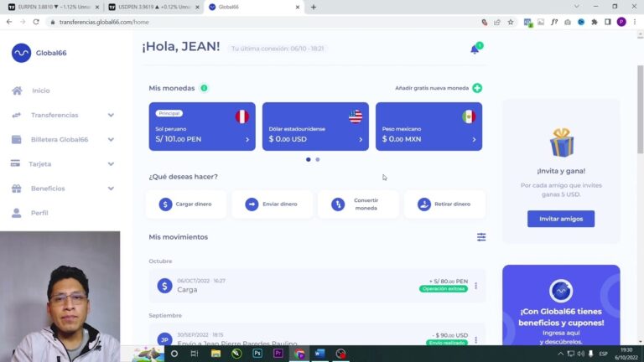Switch to the EURPEN browser tab
This screenshot has height=362, width=644.
(54, 7)
